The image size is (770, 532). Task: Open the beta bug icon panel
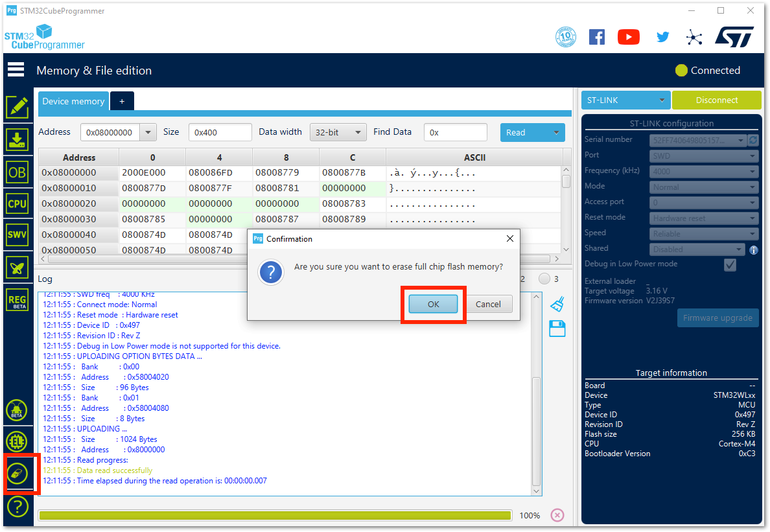pos(17,410)
